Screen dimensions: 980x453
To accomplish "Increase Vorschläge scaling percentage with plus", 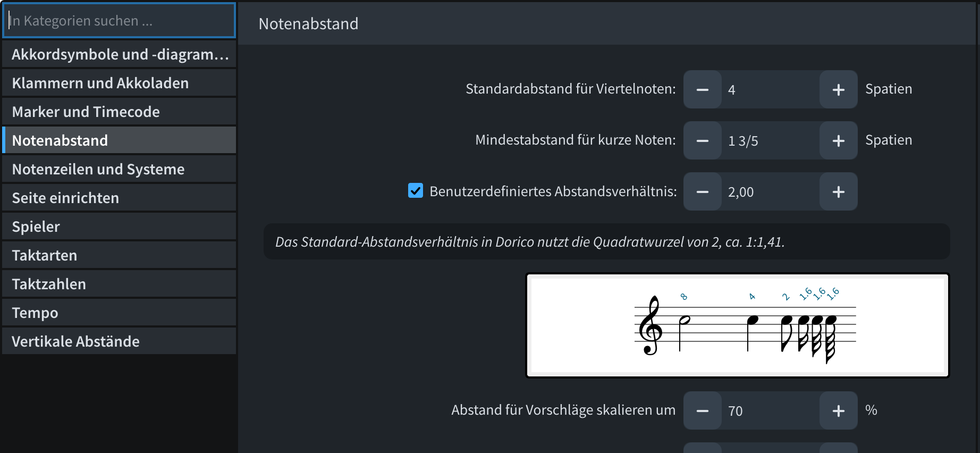I will point(838,411).
